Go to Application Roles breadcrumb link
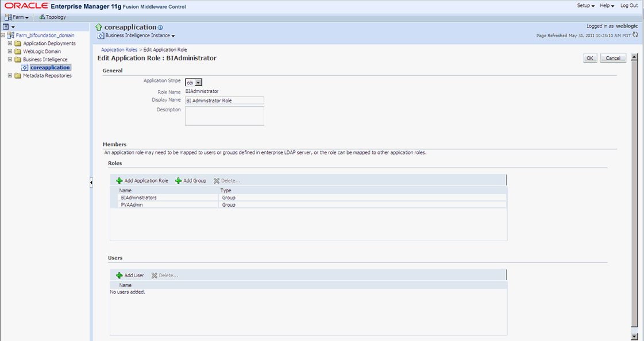This screenshot has width=644, height=341. click(x=119, y=49)
